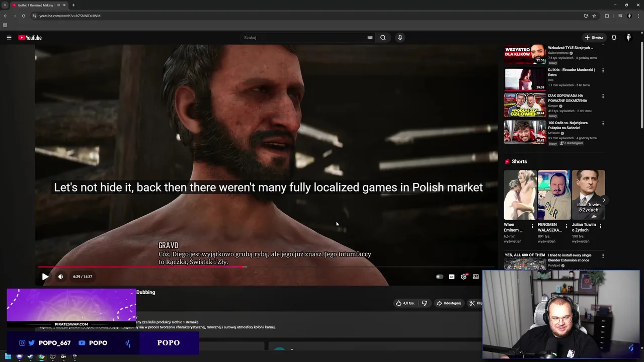Open the Julian Tuwim o Żydach short
644x362 pixels.
(588, 195)
